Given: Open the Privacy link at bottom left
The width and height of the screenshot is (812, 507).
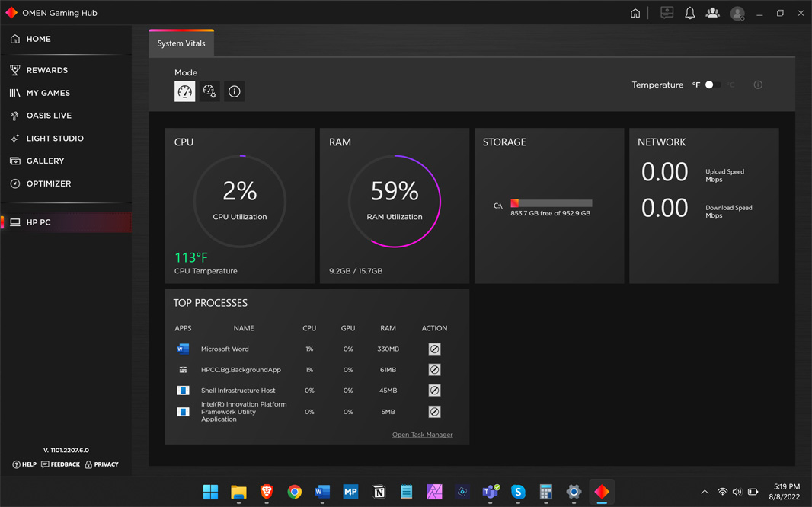Looking at the screenshot, I should [102, 464].
